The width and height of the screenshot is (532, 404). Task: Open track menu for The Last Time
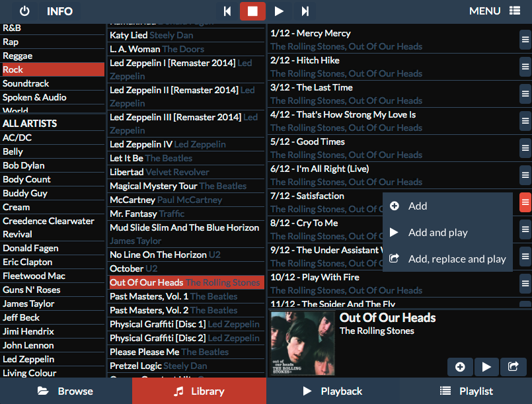pos(525,94)
